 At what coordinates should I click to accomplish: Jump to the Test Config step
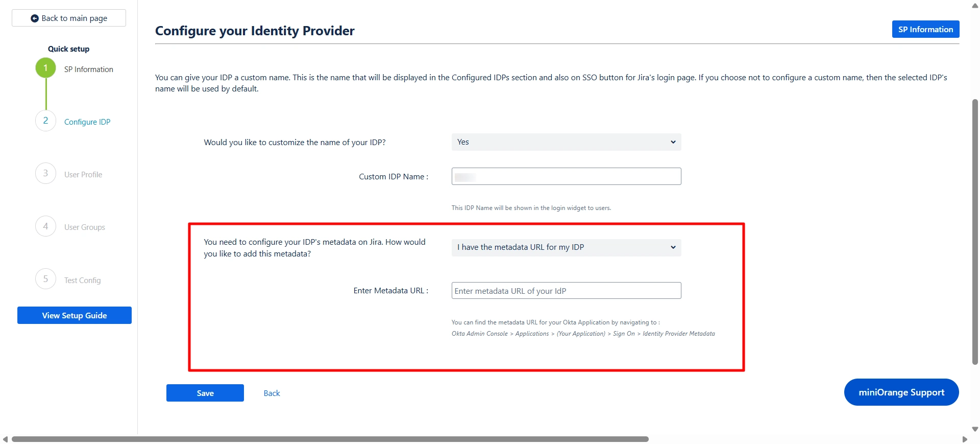pyautogui.click(x=83, y=281)
